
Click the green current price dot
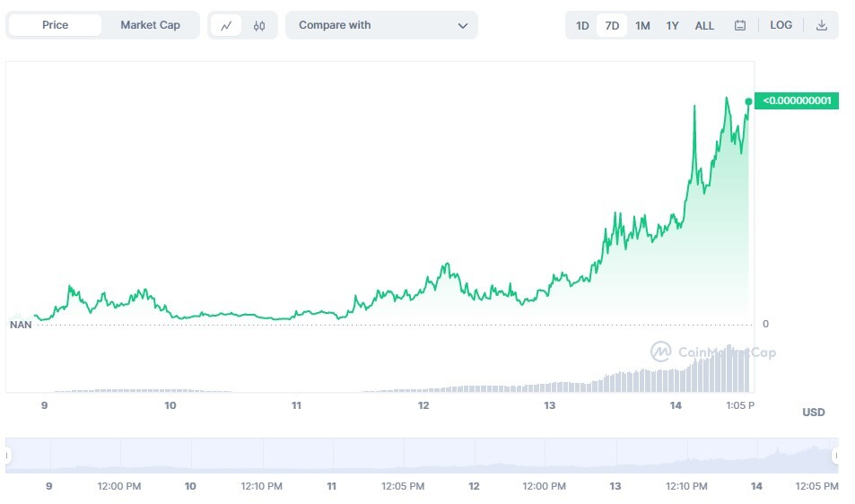coord(748,102)
